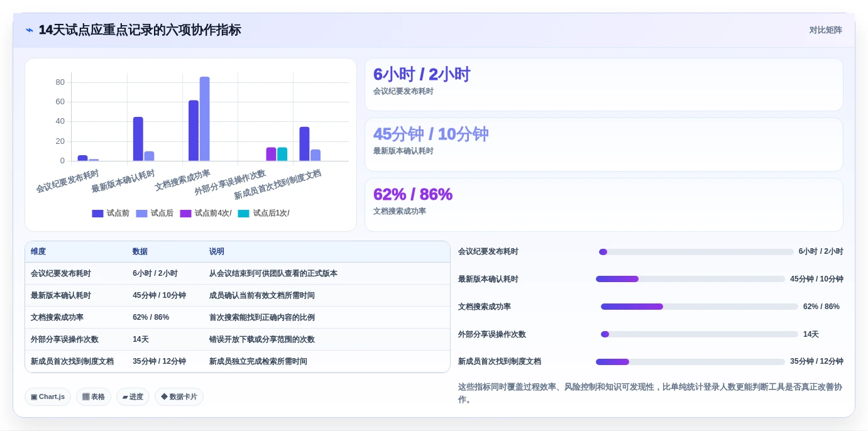The height and width of the screenshot is (431, 868).
Task: Click the 数据 column header
Action: point(140,251)
